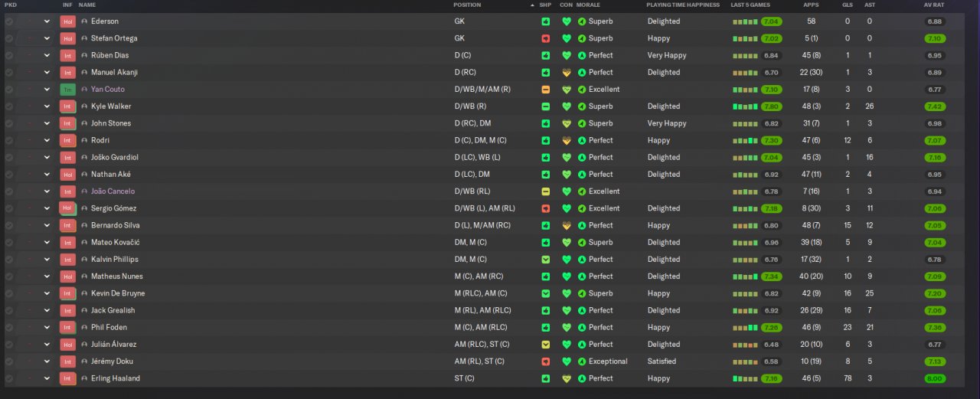Open the selection dropdown arrow for Jérémy Doku

click(47, 361)
